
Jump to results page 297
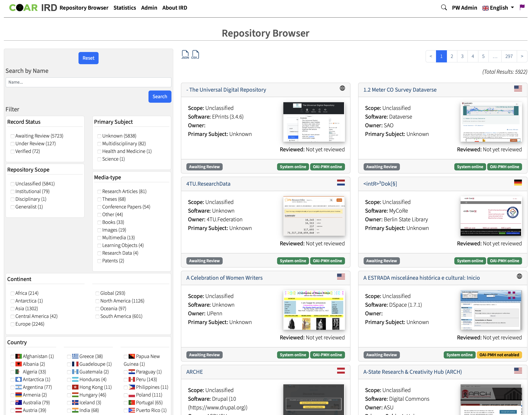509,56
